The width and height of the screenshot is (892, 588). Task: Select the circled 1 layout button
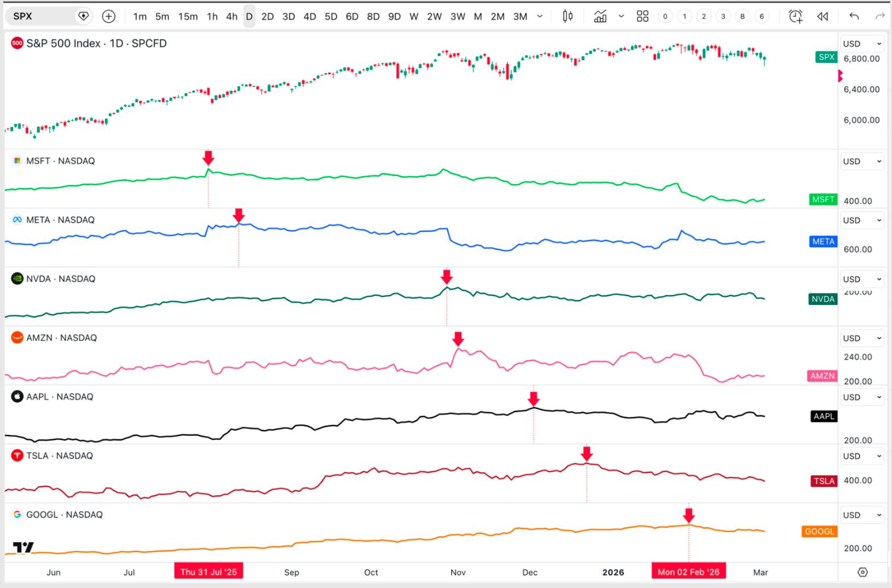(684, 16)
